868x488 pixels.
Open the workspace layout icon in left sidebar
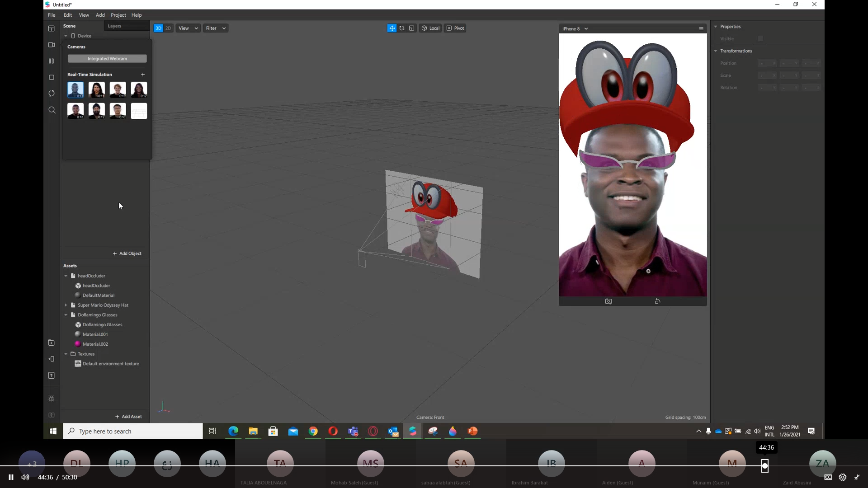[x=52, y=28]
